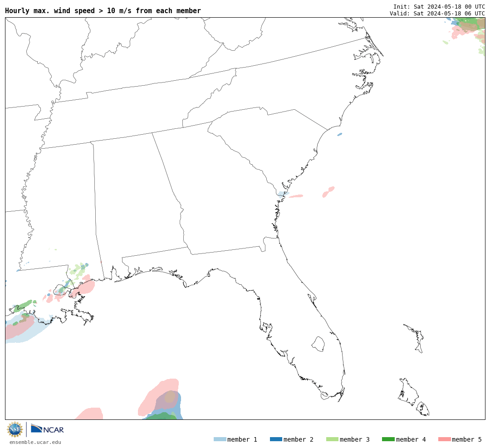
Task: Click the 'Hourly max. wind speed' title
Action: tap(103, 10)
